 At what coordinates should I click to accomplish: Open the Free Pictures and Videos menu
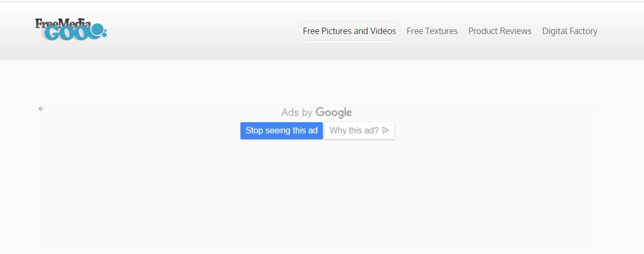click(x=349, y=31)
